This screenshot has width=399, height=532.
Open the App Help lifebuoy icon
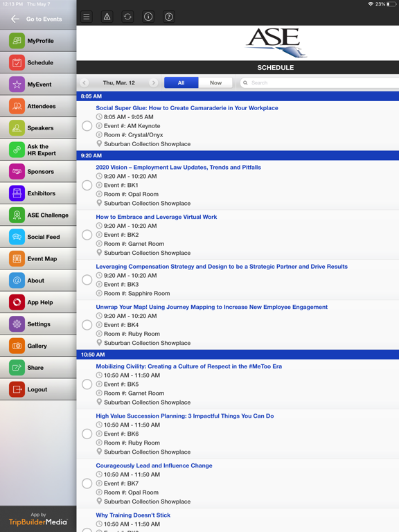(17, 302)
